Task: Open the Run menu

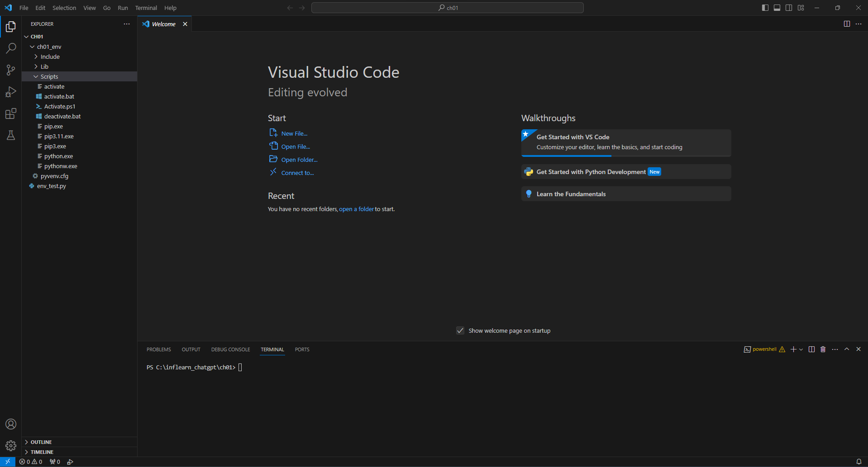Action: (123, 8)
